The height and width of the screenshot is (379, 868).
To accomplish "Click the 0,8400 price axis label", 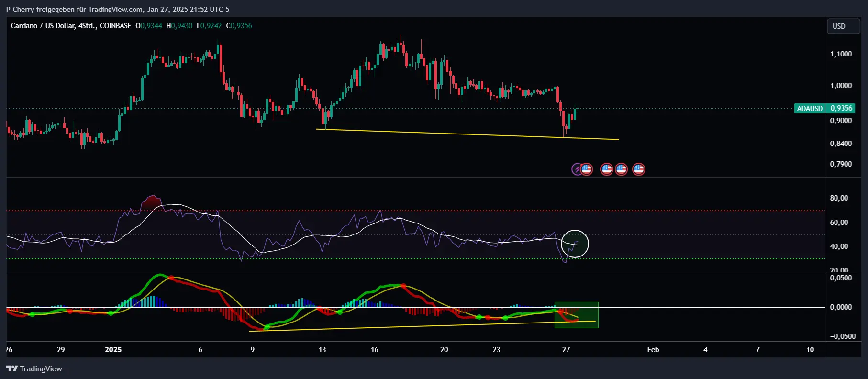I will (x=841, y=144).
